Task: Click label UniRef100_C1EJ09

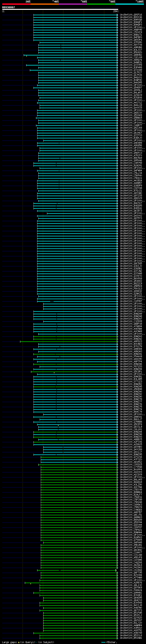Action: pos(131,58)
